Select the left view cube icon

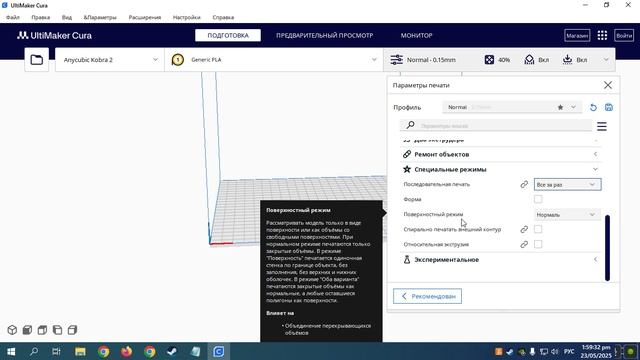click(x=58, y=330)
